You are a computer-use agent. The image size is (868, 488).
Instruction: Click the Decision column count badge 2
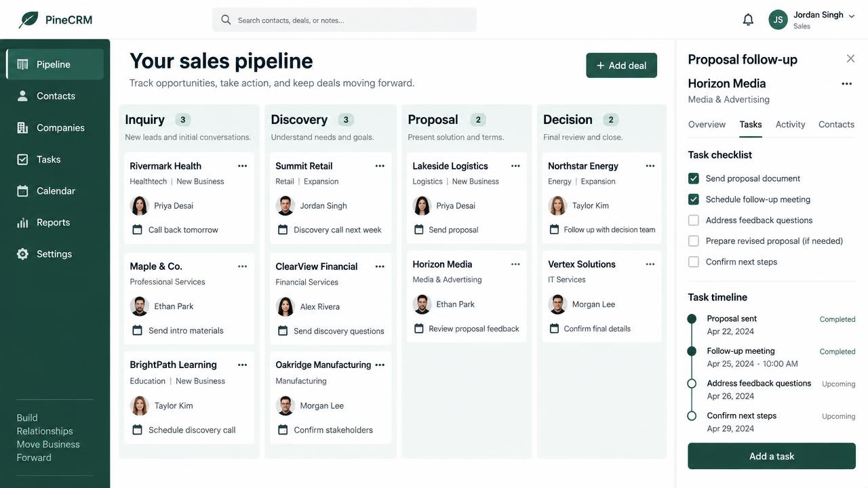610,120
